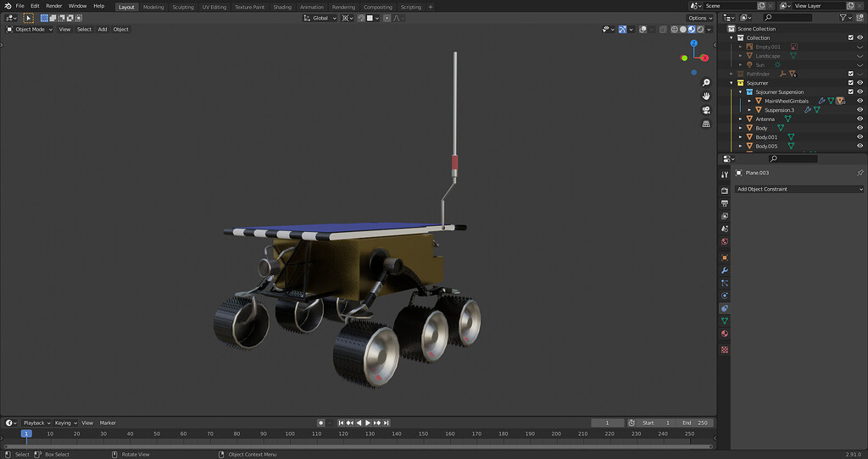Open the Scene properties tab

pos(725,229)
